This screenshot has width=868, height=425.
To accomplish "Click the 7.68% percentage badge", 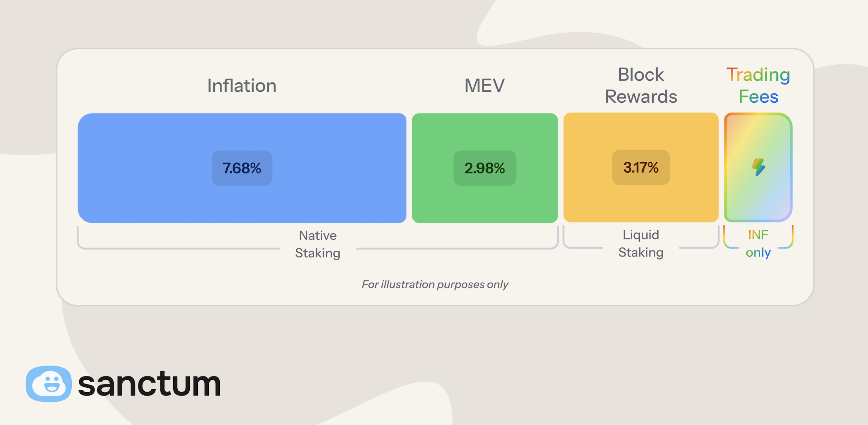I will tap(242, 168).
